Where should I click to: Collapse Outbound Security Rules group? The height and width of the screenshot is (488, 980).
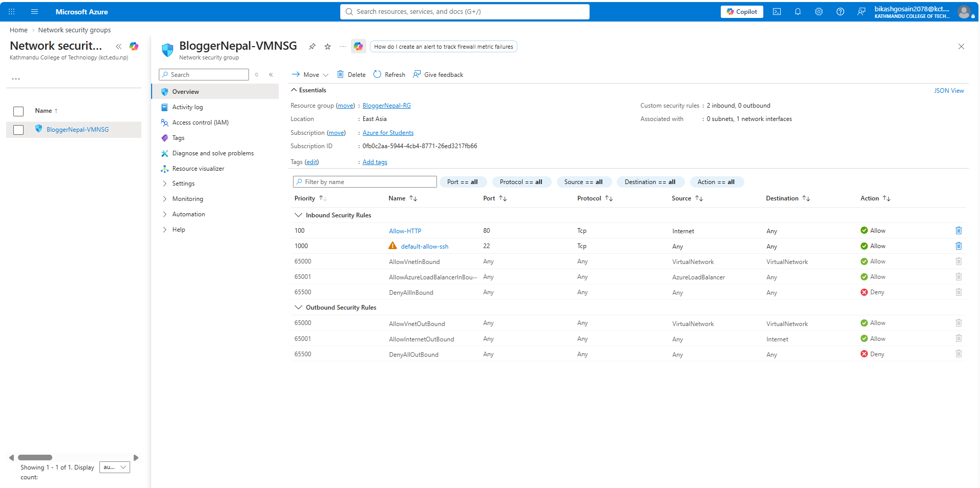click(x=298, y=308)
